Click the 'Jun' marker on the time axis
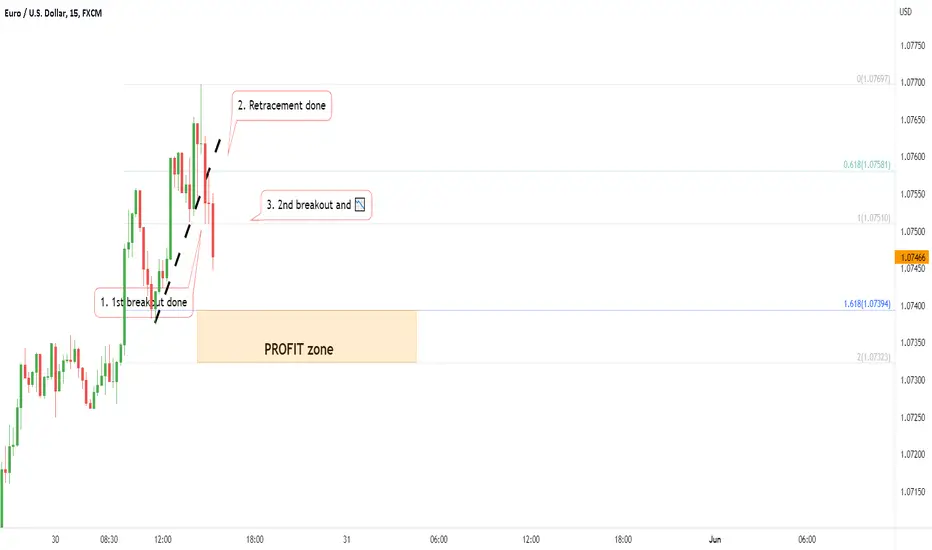Screen dimensions: 932x550 pyautogui.click(x=714, y=539)
